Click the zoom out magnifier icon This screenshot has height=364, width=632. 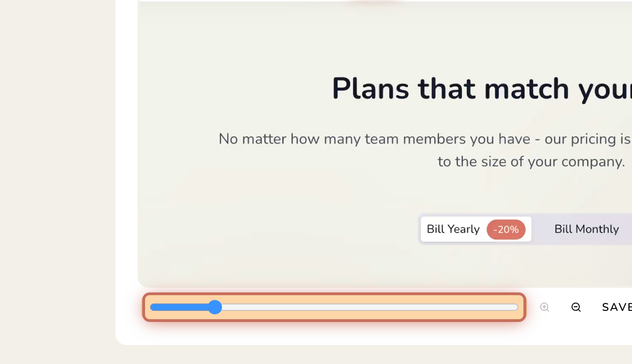click(x=576, y=307)
